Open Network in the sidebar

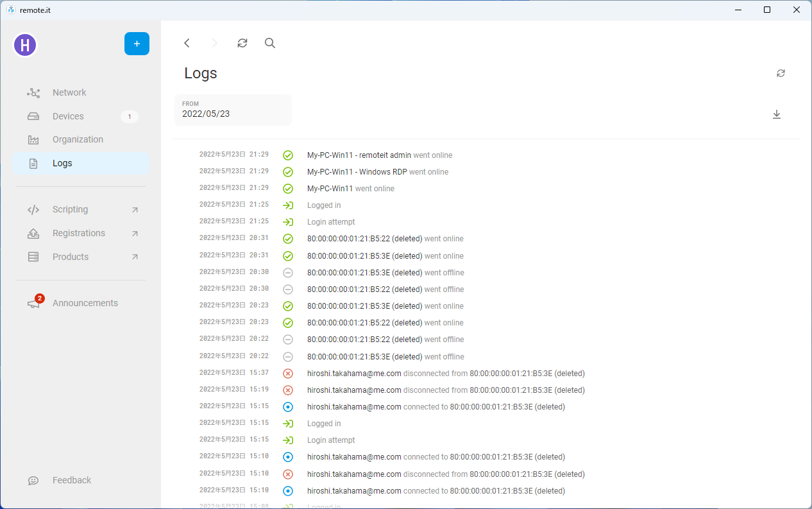coord(81,92)
